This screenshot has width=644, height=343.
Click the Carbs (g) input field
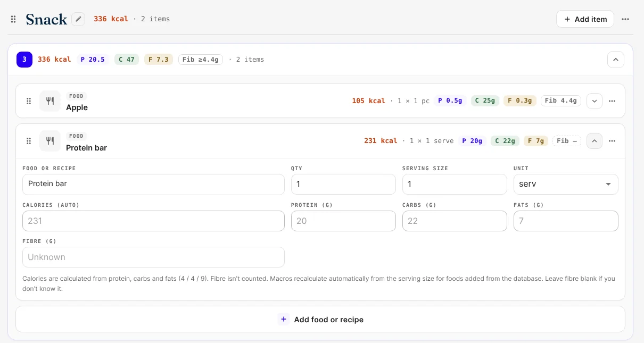click(455, 221)
